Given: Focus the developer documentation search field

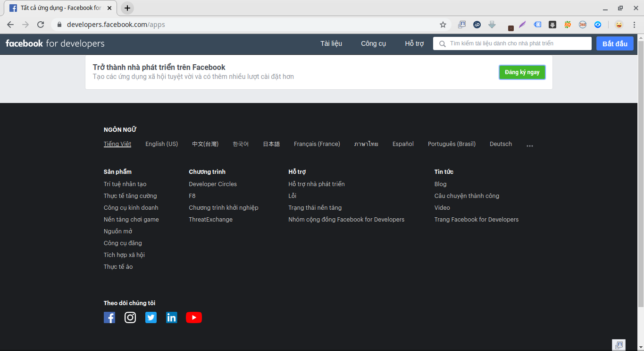Looking at the screenshot, I should click(512, 43).
